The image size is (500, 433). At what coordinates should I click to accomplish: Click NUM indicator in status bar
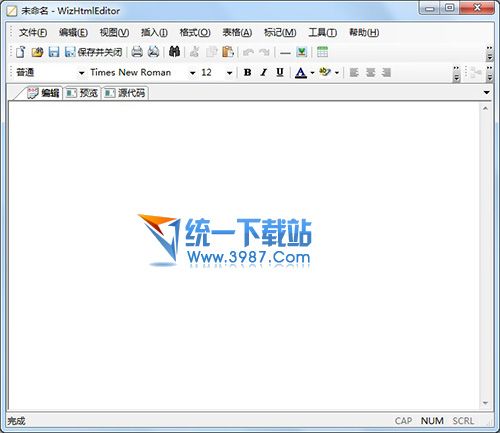(x=432, y=421)
